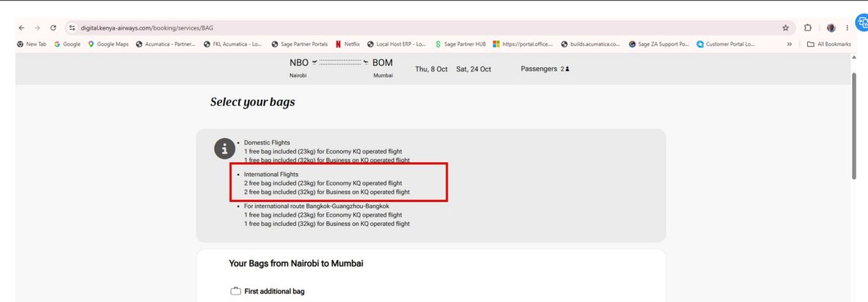Click the International Flights bullet text
This screenshot has width=868, height=302.
[273, 175]
